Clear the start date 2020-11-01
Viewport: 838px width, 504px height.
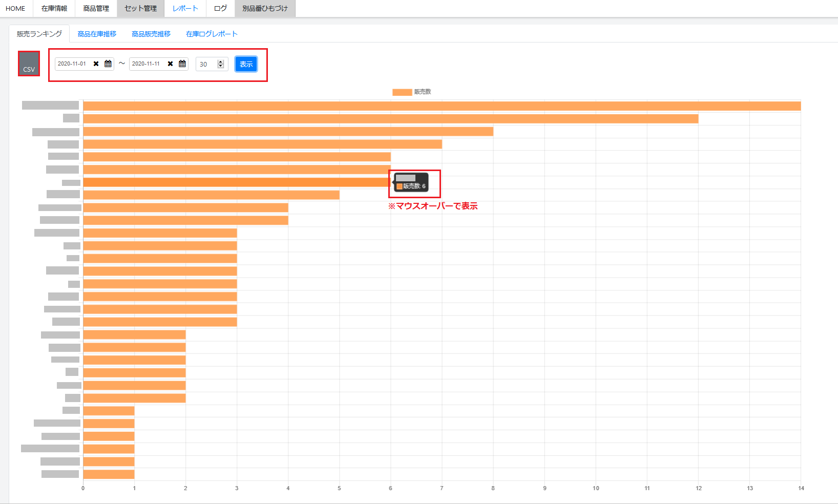pyautogui.click(x=96, y=64)
